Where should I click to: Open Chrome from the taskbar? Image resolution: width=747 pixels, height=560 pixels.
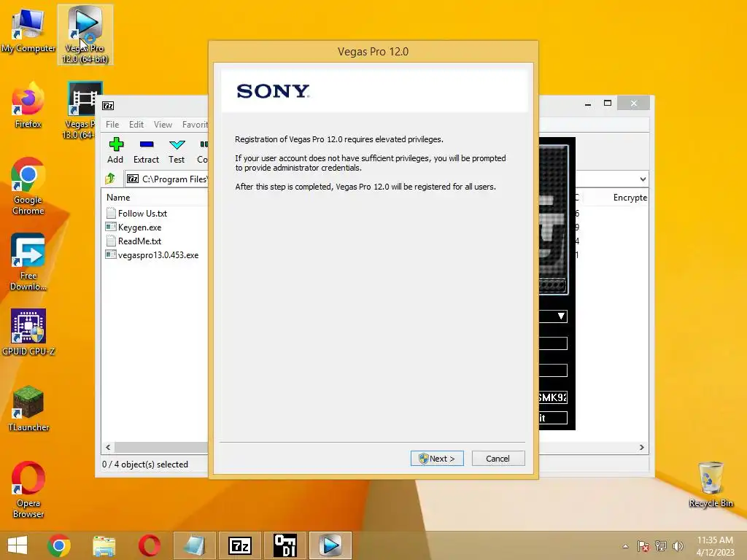[59, 545]
